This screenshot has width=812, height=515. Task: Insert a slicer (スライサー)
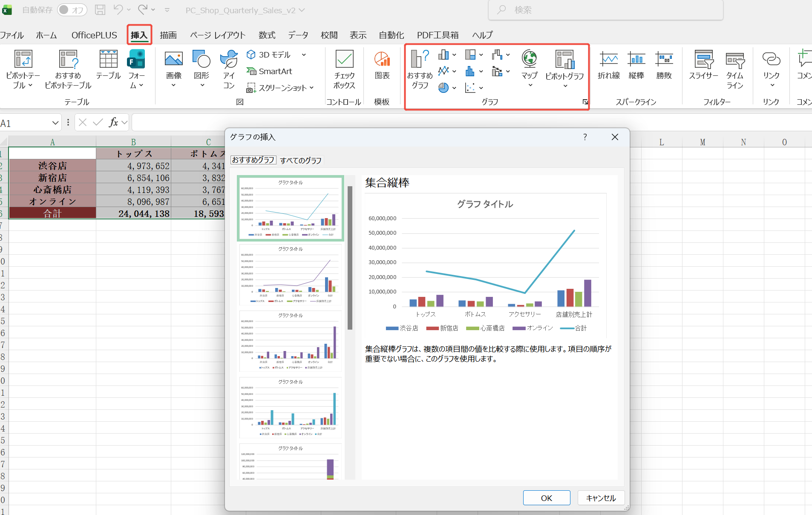coord(704,65)
